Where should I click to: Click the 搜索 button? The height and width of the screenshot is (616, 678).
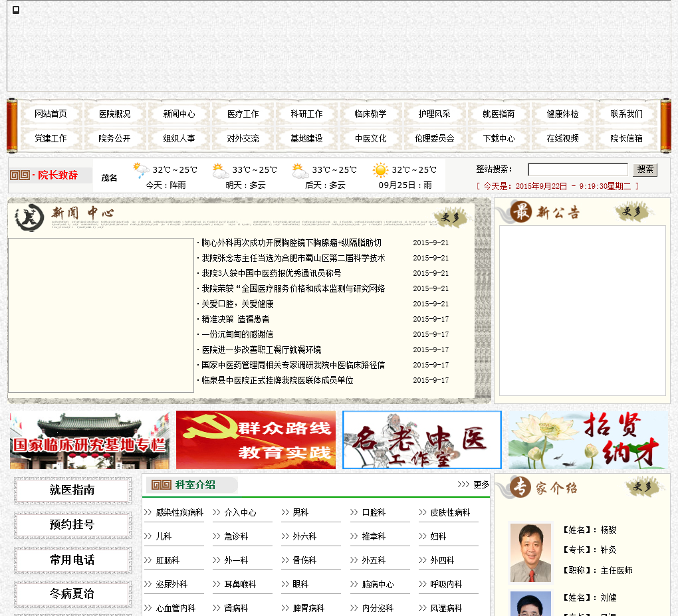tap(645, 169)
